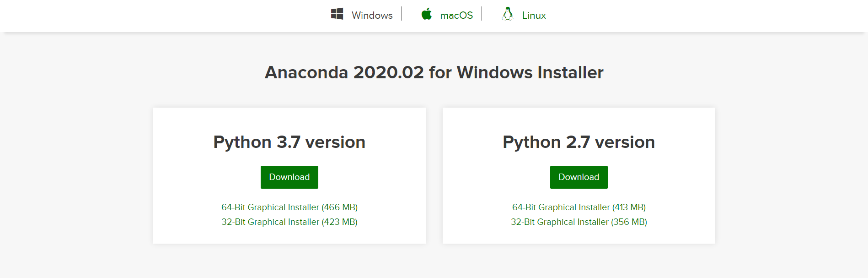Click the Linux penguin icon
The width and height of the screenshot is (868, 278).
(x=508, y=14)
